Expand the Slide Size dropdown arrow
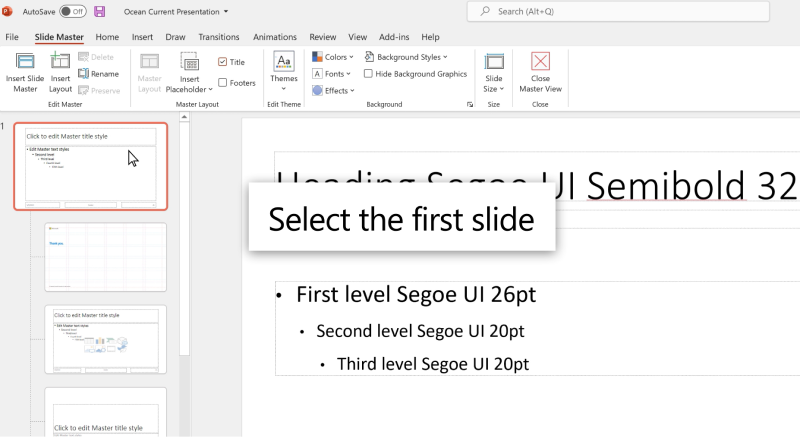The width and height of the screenshot is (800, 437). coord(502,89)
